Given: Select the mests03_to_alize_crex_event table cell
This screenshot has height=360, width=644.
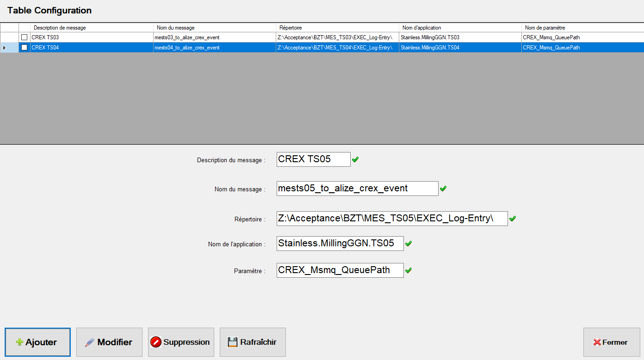Looking at the screenshot, I should tap(214, 37).
